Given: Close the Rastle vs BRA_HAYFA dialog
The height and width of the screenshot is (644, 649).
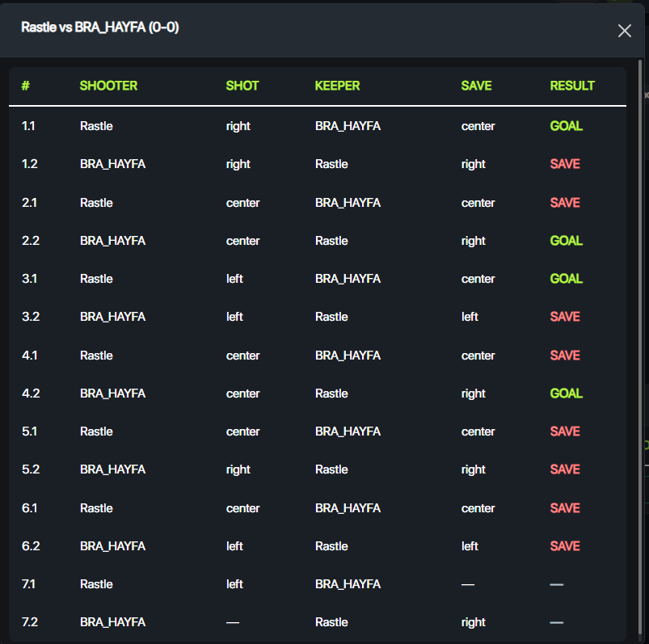Looking at the screenshot, I should tap(624, 31).
